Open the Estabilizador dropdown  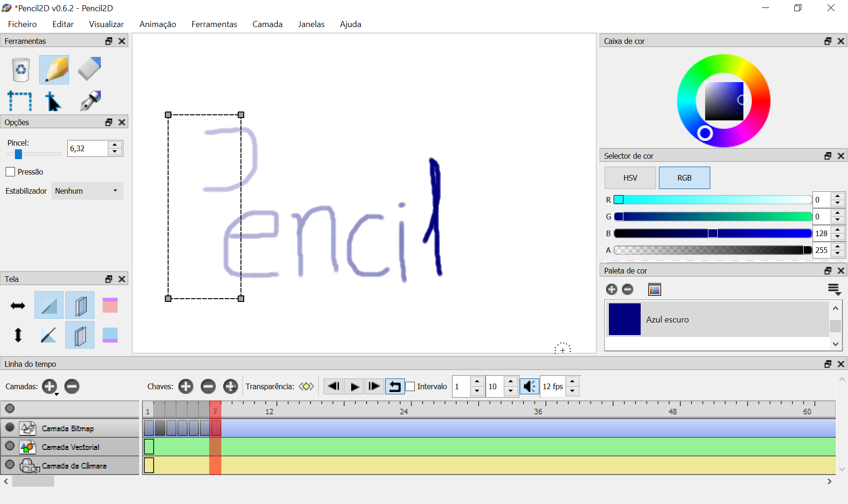point(87,191)
